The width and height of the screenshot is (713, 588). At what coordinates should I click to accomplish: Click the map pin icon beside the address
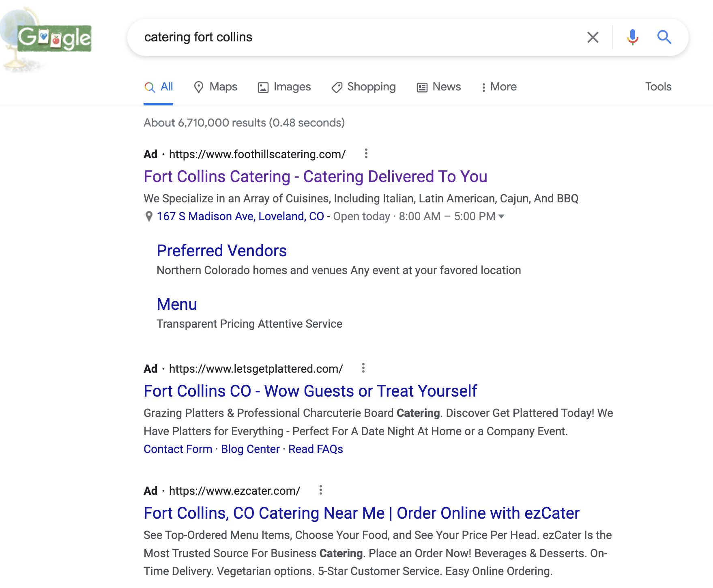(149, 217)
